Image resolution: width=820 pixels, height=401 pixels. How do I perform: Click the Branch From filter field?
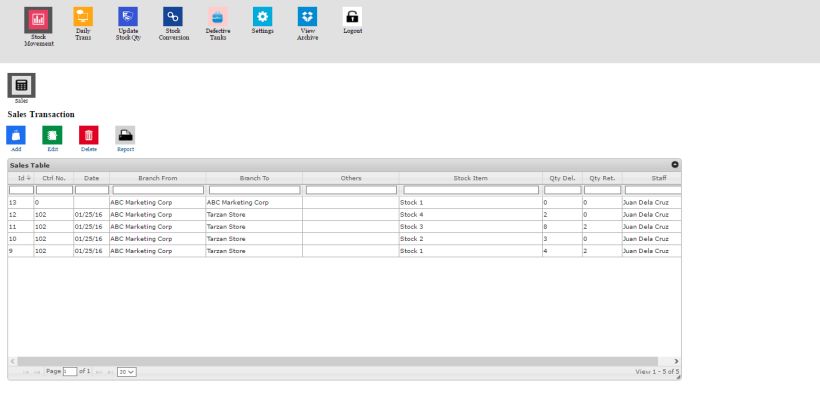(x=158, y=190)
